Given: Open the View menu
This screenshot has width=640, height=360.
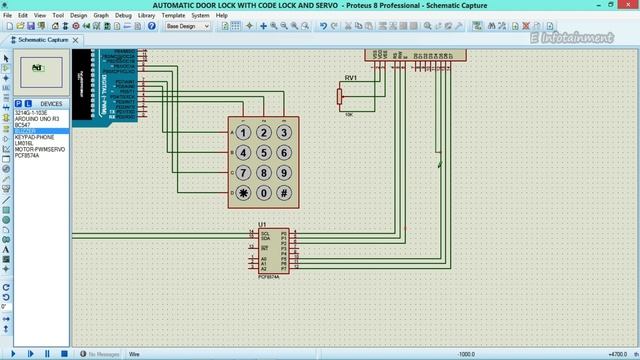Looking at the screenshot, I should click(x=40, y=16).
